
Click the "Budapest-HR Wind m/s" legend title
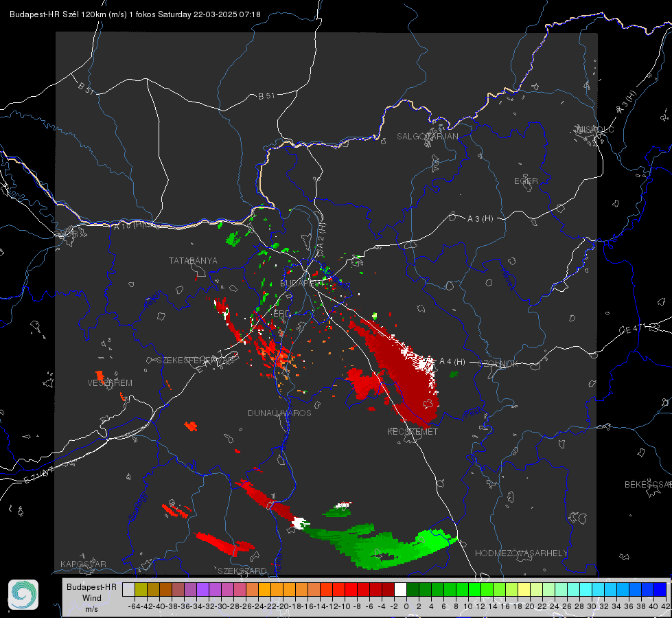[92, 597]
